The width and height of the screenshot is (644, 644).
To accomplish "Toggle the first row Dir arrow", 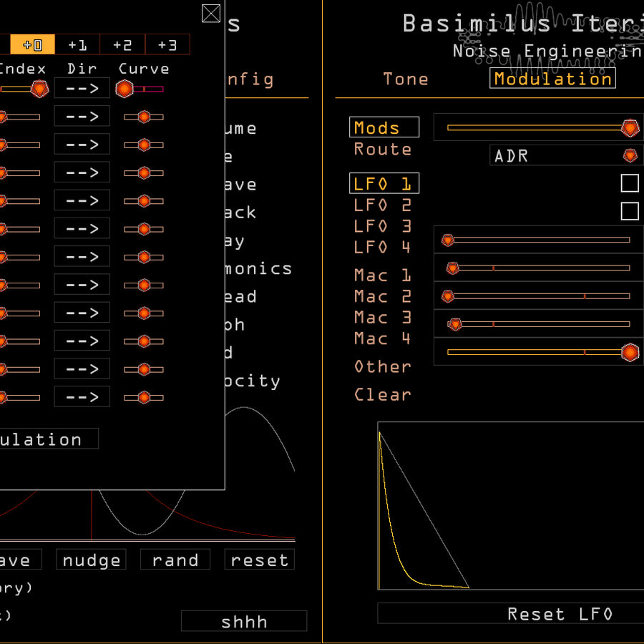I will point(82,89).
